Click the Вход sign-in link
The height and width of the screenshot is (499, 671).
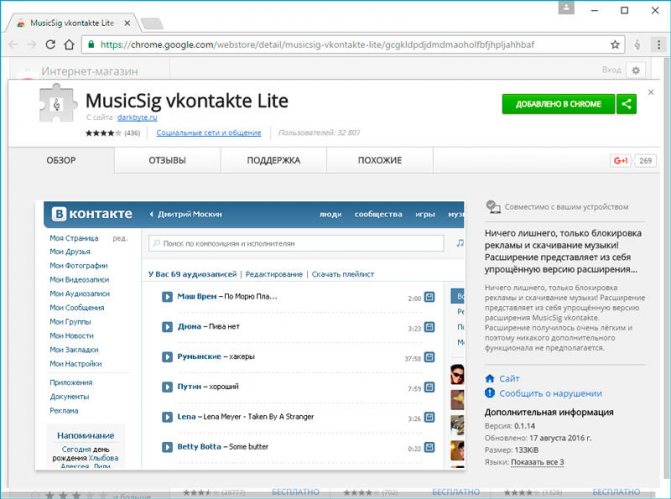(x=611, y=70)
